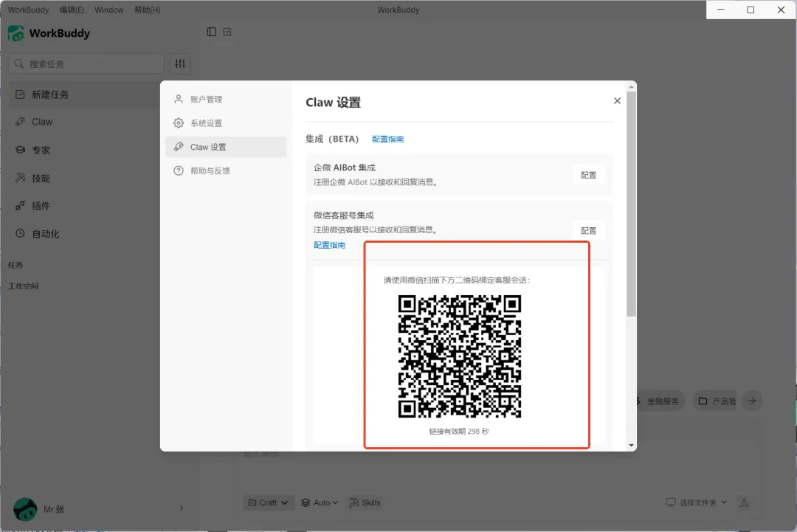
Task: Open the 选择文件夹 dropdown
Action: pos(697,502)
